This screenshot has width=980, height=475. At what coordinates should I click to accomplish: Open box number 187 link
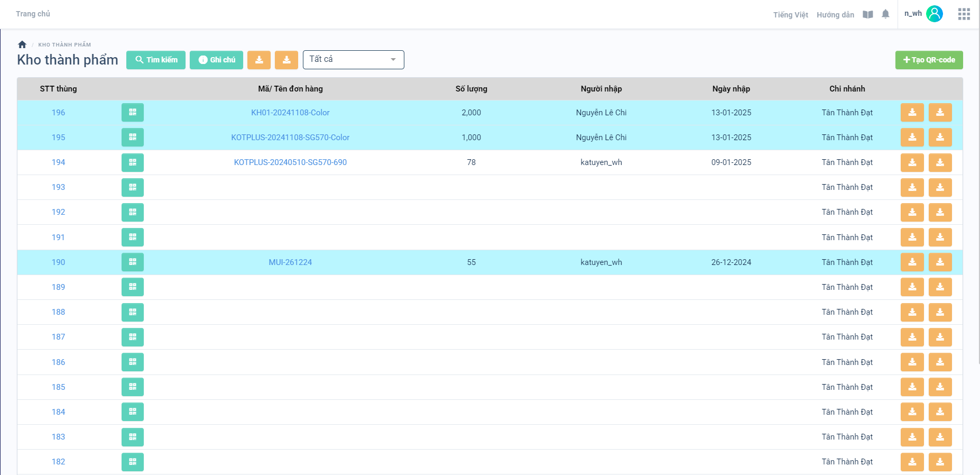58,337
